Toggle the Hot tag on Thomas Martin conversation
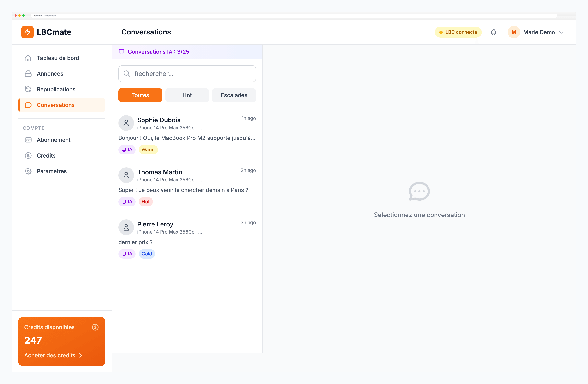The height and width of the screenshot is (384, 588). point(145,202)
